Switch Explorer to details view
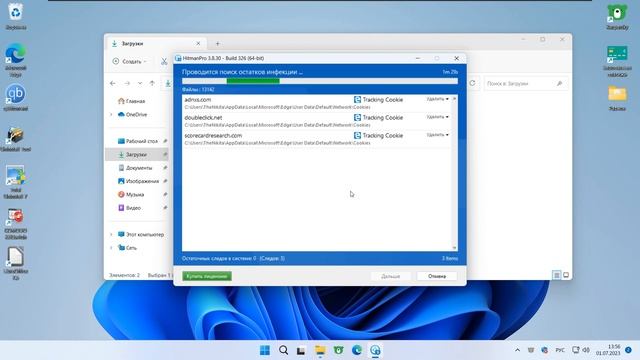640x360 pixels. [557, 275]
